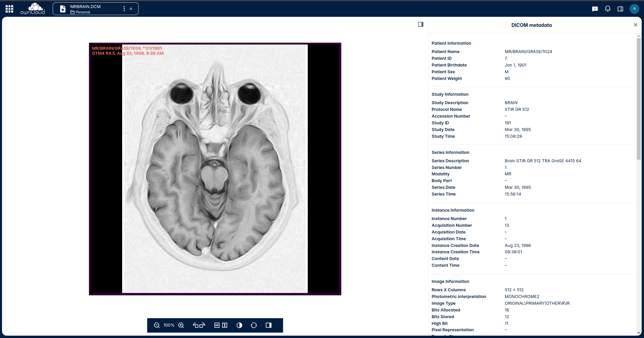This screenshot has height=338, width=644.
Task: Zoom out of the DICOM image
Action: (x=157, y=325)
